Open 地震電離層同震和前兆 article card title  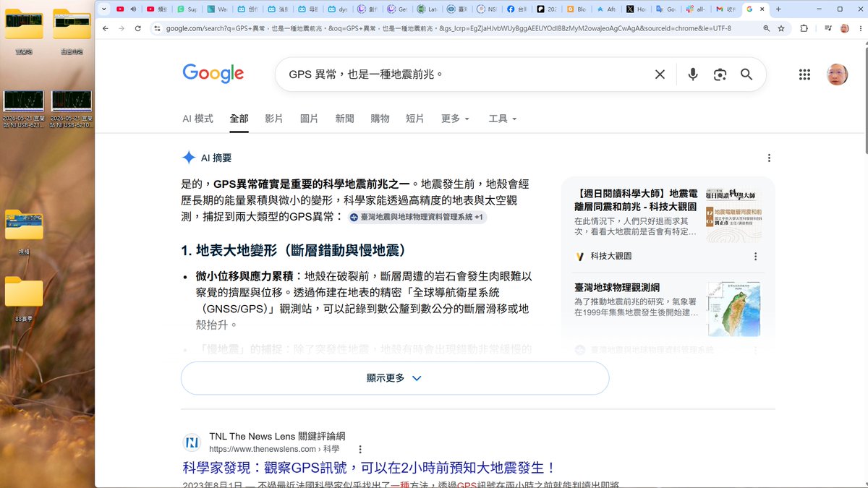(x=636, y=200)
